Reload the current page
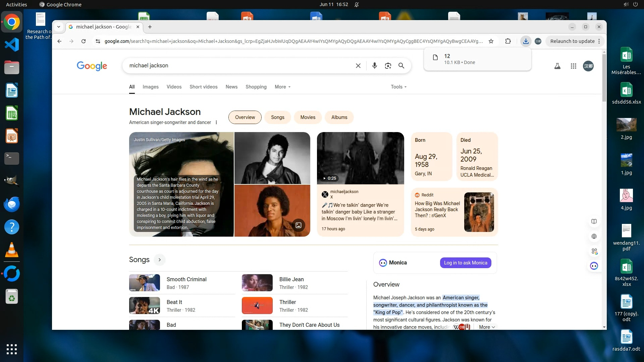Screen dimensions: 644x362 84,41
